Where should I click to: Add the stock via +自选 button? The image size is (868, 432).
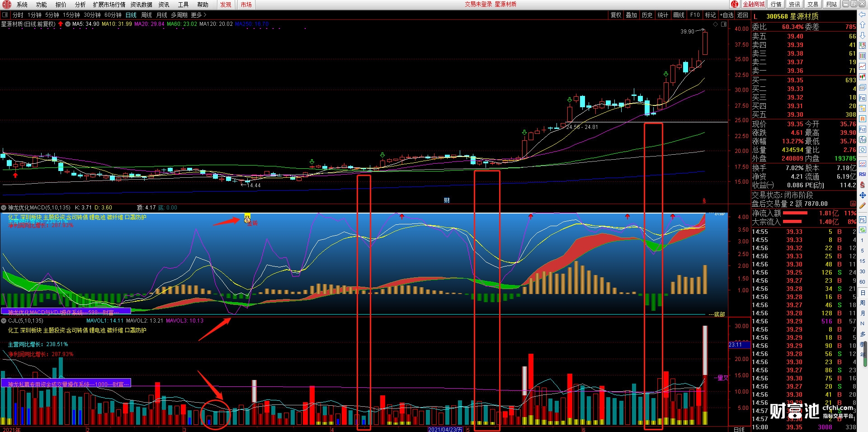(727, 15)
